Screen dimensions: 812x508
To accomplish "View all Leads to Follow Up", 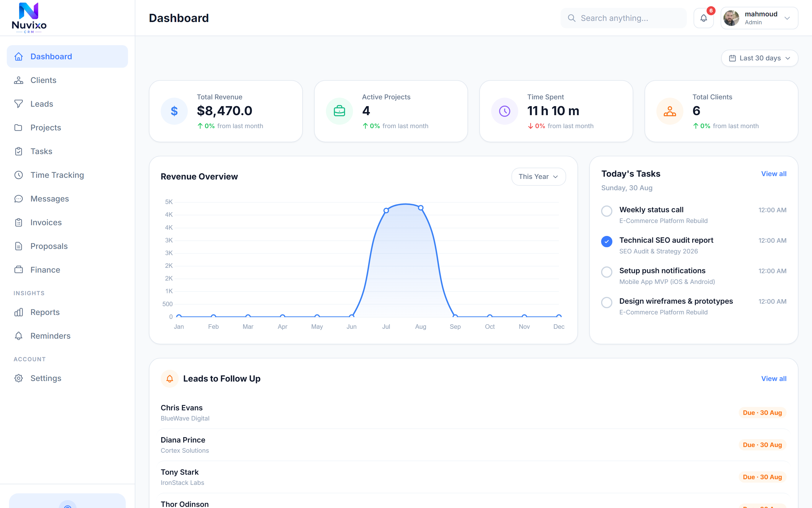I will tap(774, 379).
